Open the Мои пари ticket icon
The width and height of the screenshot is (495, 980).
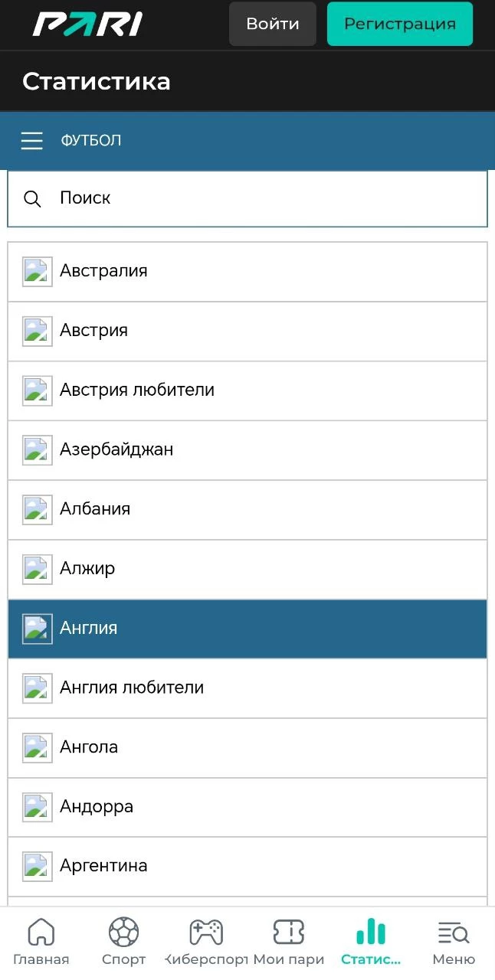(x=288, y=933)
